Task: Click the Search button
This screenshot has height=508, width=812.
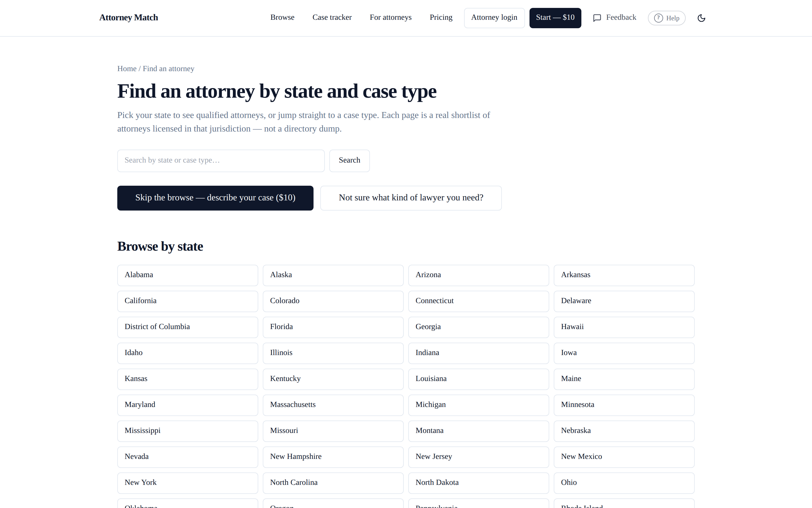Action: click(349, 161)
